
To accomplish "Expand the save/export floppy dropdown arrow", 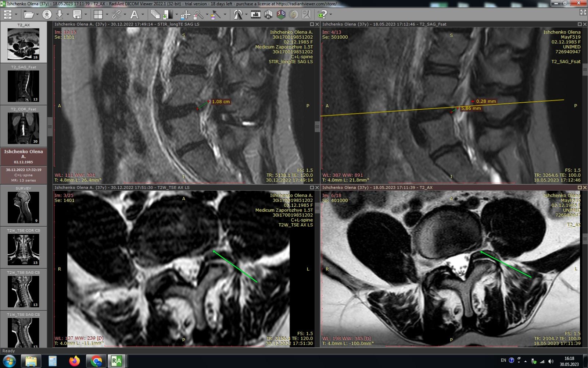I will click(x=86, y=15).
